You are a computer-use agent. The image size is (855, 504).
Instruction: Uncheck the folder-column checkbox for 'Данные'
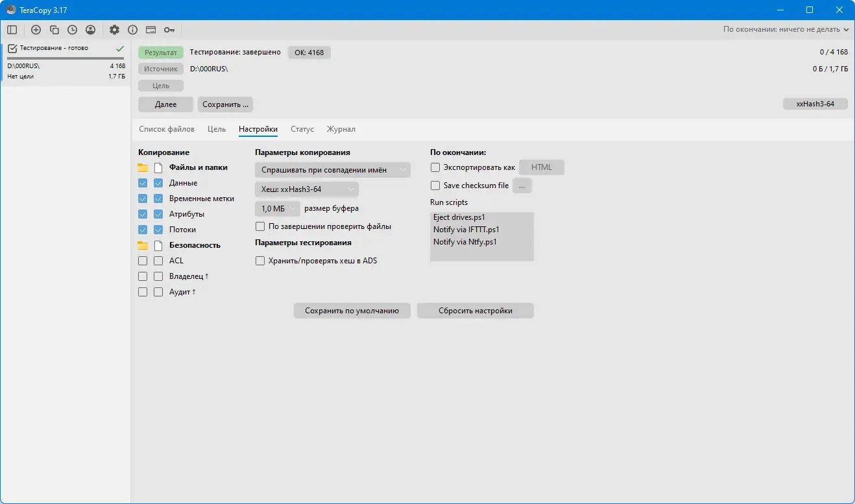[143, 183]
